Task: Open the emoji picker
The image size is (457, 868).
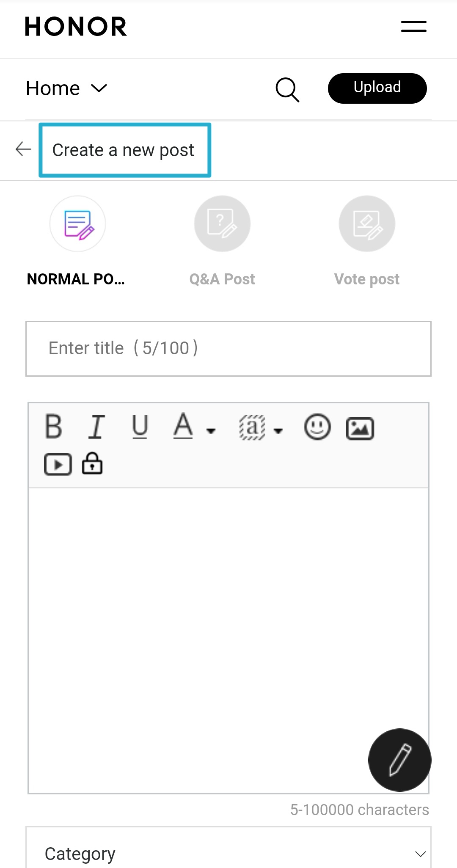Action: tap(318, 427)
